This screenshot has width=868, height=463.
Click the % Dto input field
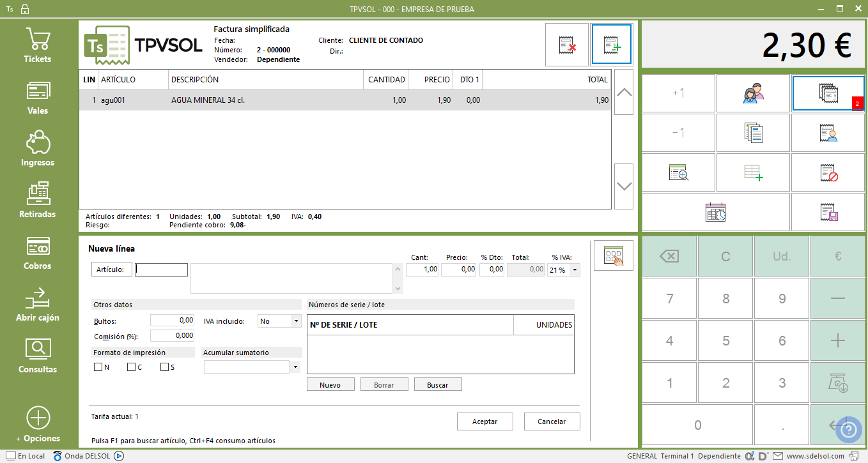click(x=492, y=269)
